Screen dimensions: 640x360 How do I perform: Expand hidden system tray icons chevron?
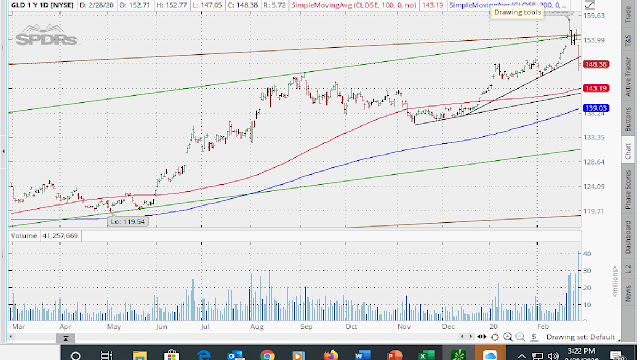tap(522, 356)
